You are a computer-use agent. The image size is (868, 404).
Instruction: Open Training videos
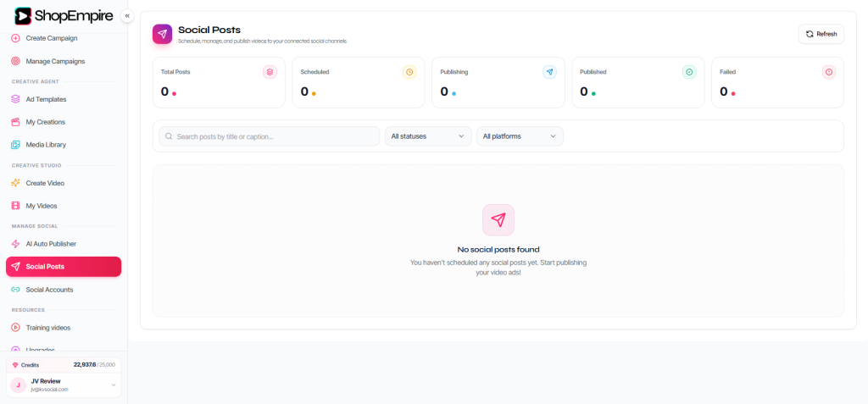(64, 328)
